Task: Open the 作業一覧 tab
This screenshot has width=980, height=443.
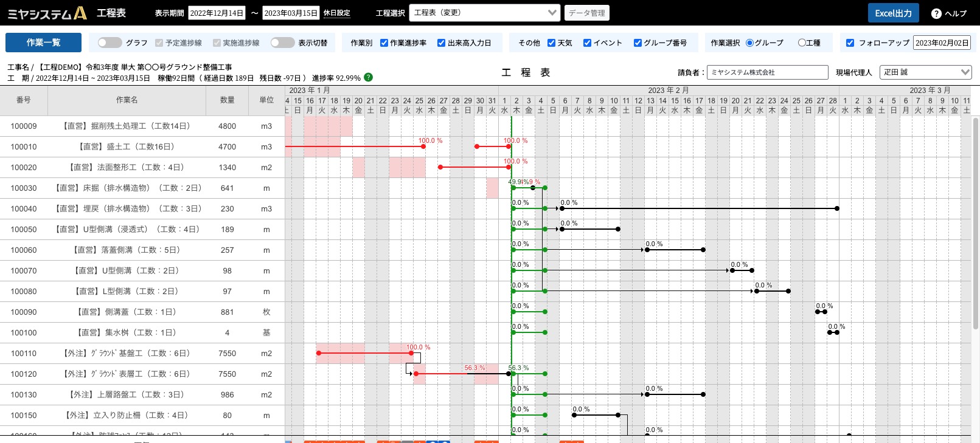Action: 43,43
